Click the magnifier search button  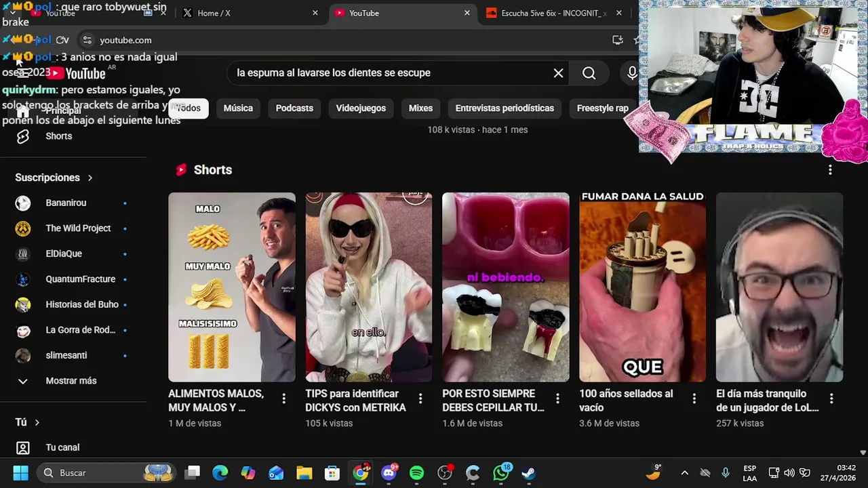point(589,73)
